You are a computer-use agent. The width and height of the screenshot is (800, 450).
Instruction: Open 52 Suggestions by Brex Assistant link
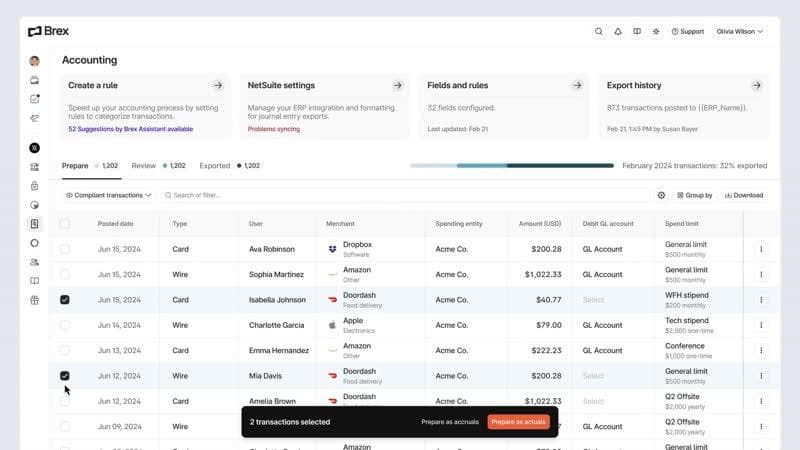[130, 129]
